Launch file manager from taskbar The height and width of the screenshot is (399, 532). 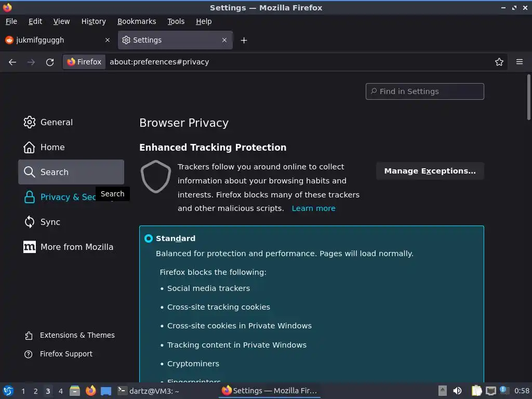75,391
